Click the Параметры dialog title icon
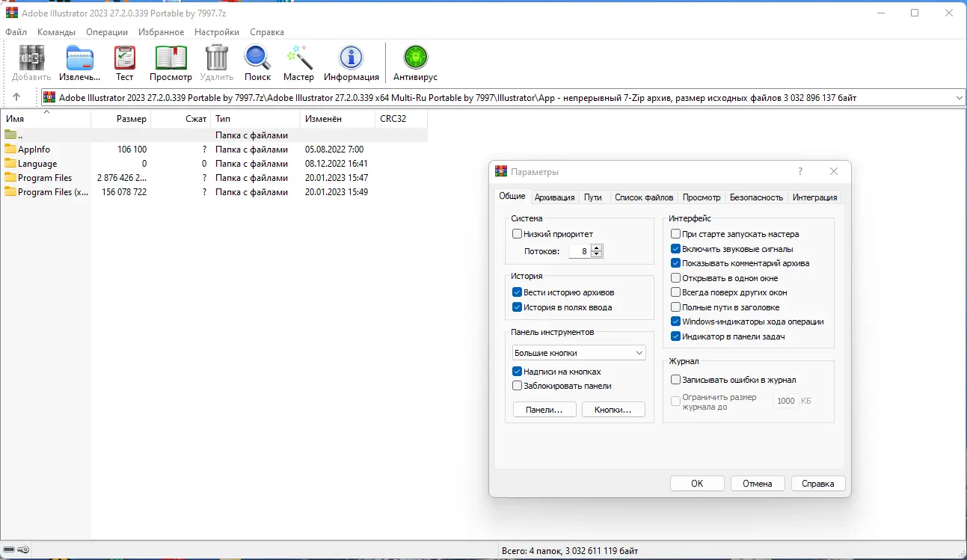Image resolution: width=967 pixels, height=560 pixels. pyautogui.click(x=501, y=171)
